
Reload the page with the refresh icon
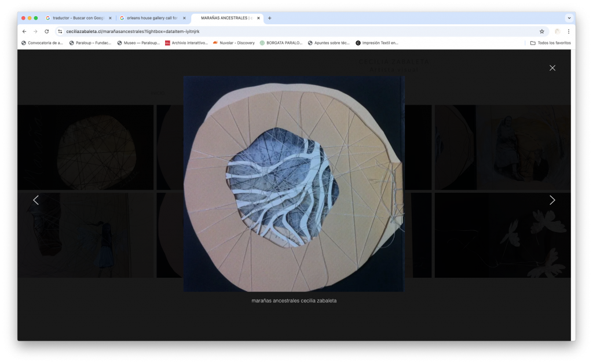(x=46, y=31)
